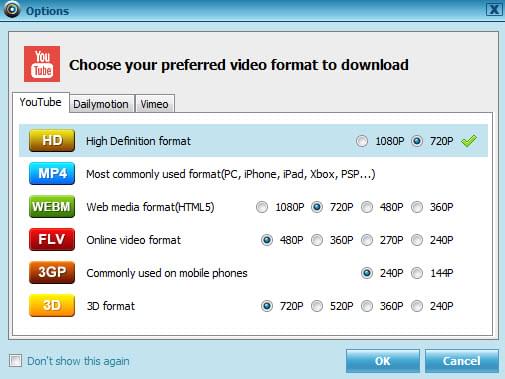Click 'Commonly used on mobile phones' text
Screen dimensions: 505x379
[167, 273]
